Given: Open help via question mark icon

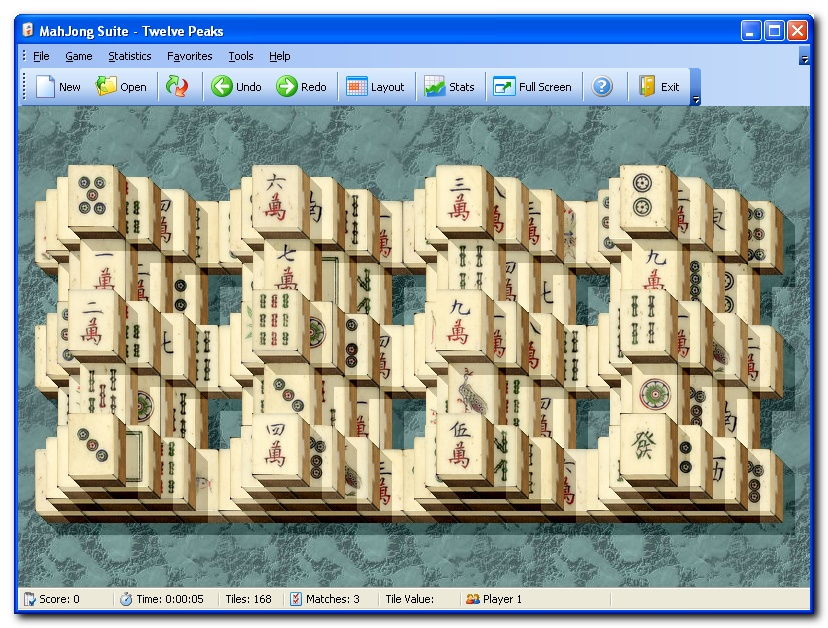Looking at the screenshot, I should tap(601, 87).
